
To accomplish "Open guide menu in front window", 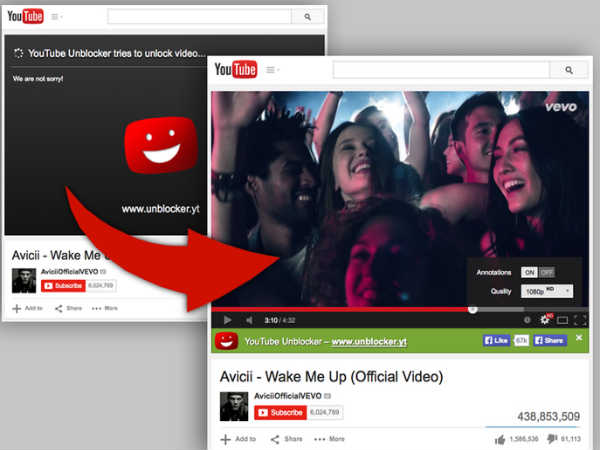I will [272, 70].
